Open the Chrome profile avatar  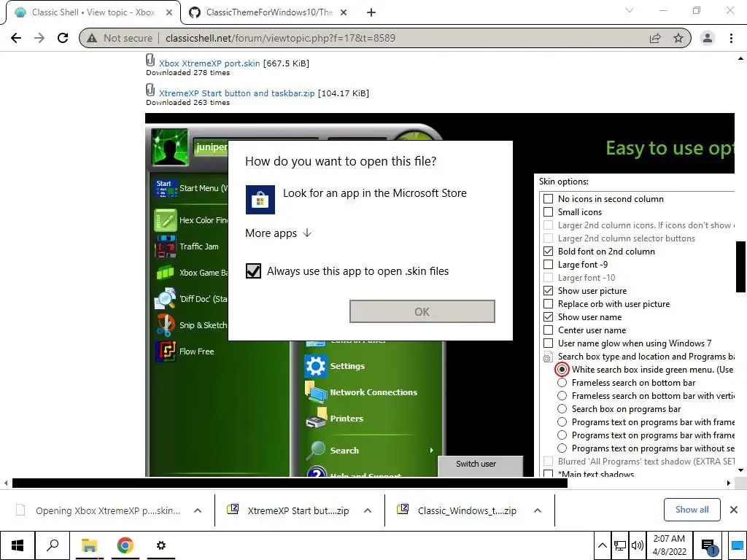point(708,38)
